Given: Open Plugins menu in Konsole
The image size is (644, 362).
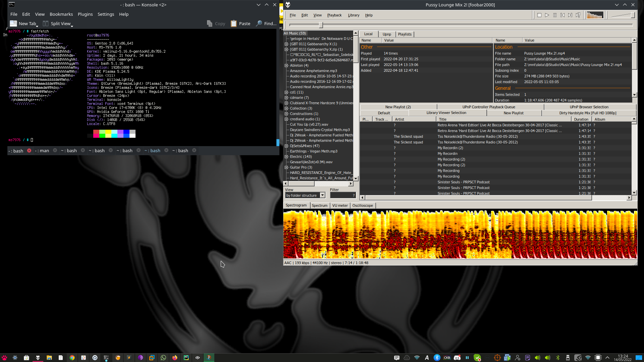Looking at the screenshot, I should coord(85,14).
